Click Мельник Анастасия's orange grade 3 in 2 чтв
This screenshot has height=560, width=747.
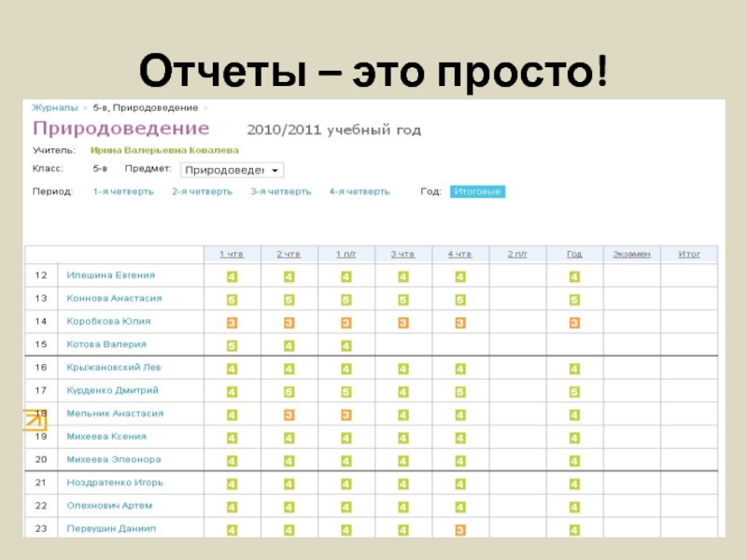[x=289, y=414]
